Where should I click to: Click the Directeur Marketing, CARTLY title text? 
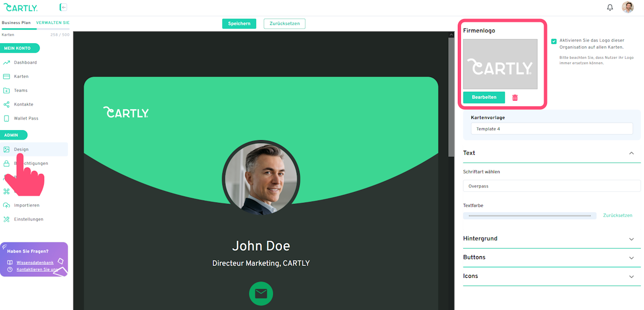261,263
